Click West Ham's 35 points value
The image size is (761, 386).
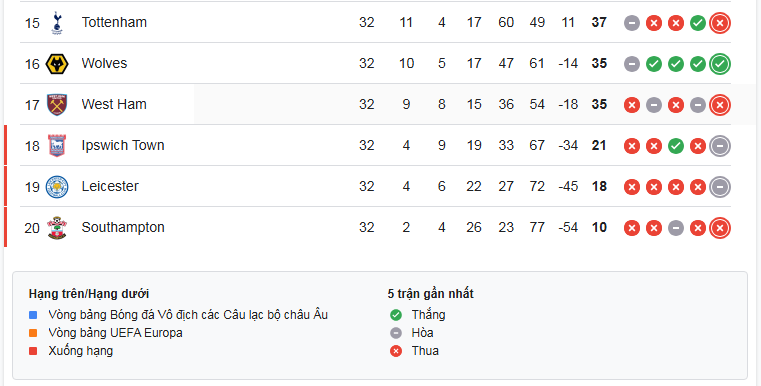(x=599, y=104)
